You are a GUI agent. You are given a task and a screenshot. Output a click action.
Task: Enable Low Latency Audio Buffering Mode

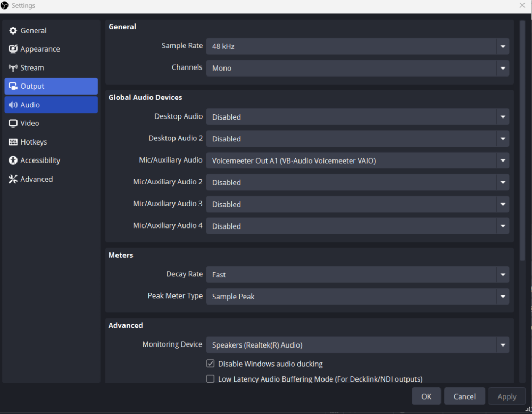point(210,378)
